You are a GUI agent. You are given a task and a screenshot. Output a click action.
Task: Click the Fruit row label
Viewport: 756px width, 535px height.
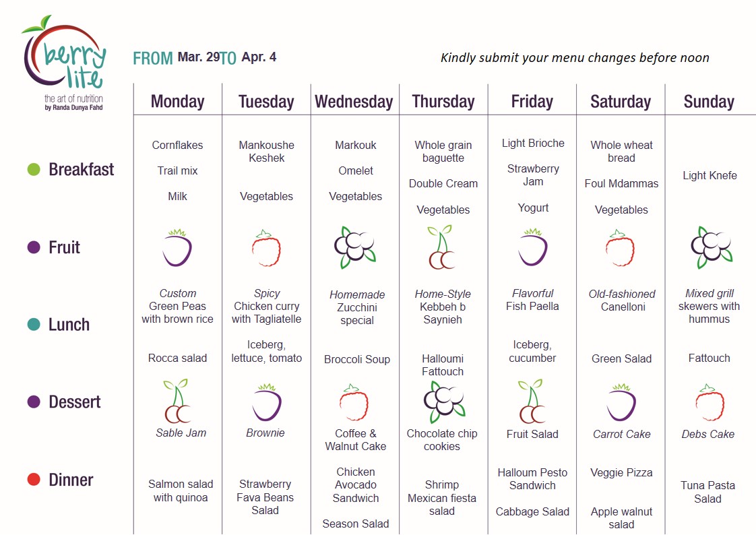click(x=64, y=247)
